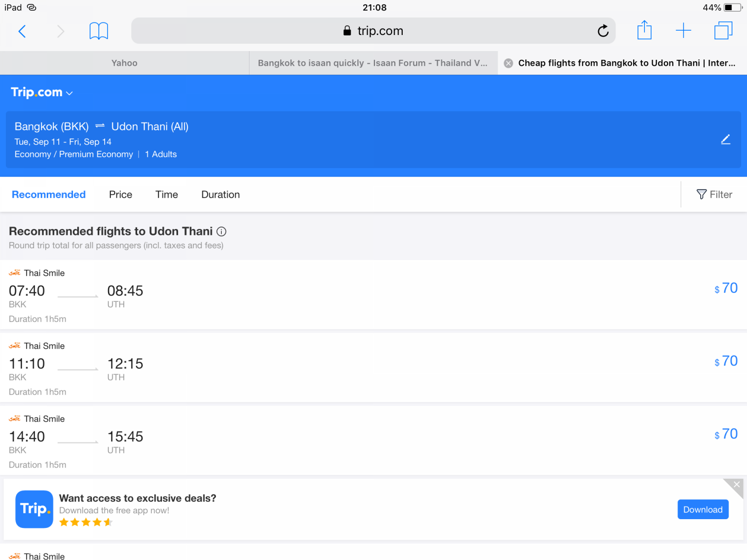Select the 11:10 Thai Smile flight
Image resolution: width=747 pixels, height=560 pixels.
[373, 367]
